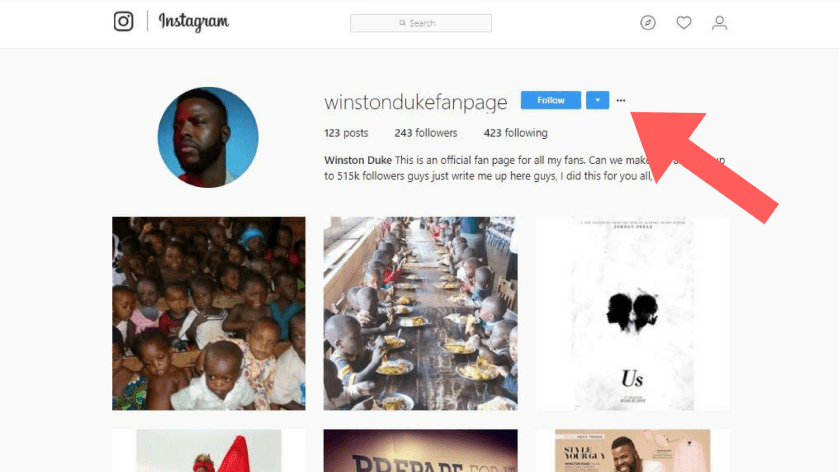839x472 pixels.
Task: Open the Prepare For It post
Action: pos(421,451)
